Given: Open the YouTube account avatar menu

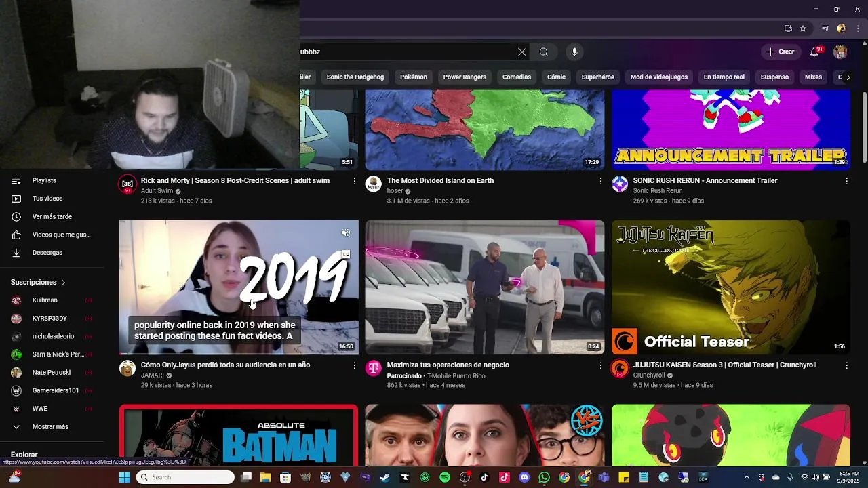Looking at the screenshot, I should [x=840, y=52].
